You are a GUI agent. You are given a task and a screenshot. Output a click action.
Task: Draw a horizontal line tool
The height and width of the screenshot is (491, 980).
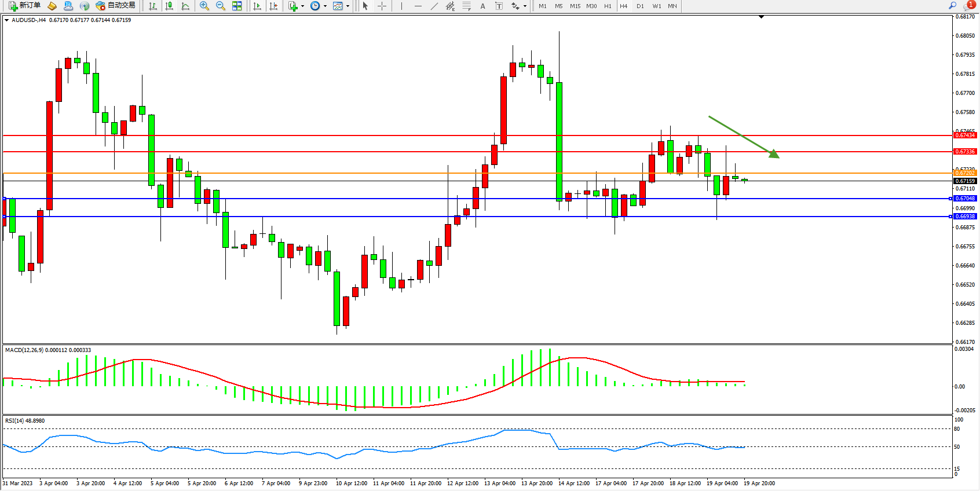tap(418, 6)
